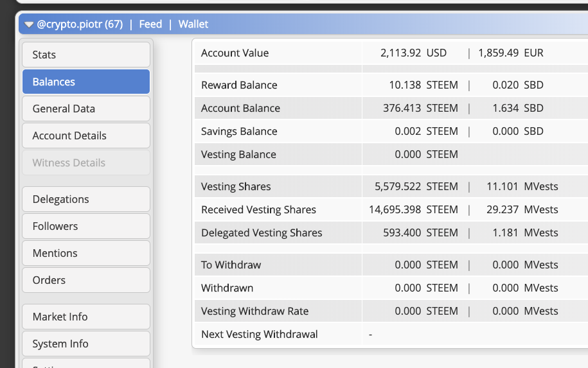Open the Wallet link in header
Image resolution: width=588 pixels, height=368 pixels.
click(x=193, y=24)
